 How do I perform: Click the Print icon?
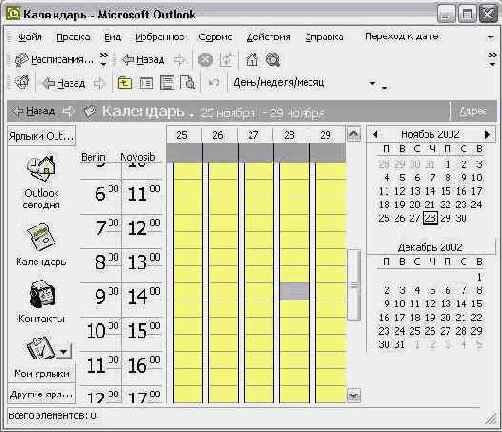tap(167, 82)
